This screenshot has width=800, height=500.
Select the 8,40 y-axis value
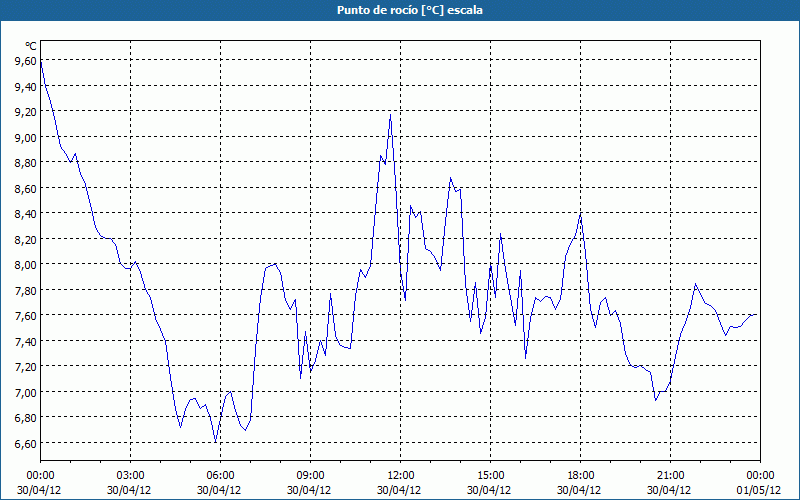click(26, 214)
